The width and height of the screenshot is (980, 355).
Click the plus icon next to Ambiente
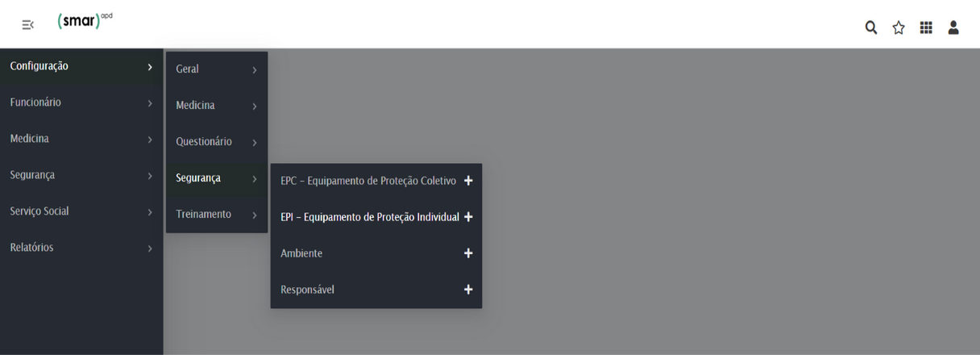(468, 253)
